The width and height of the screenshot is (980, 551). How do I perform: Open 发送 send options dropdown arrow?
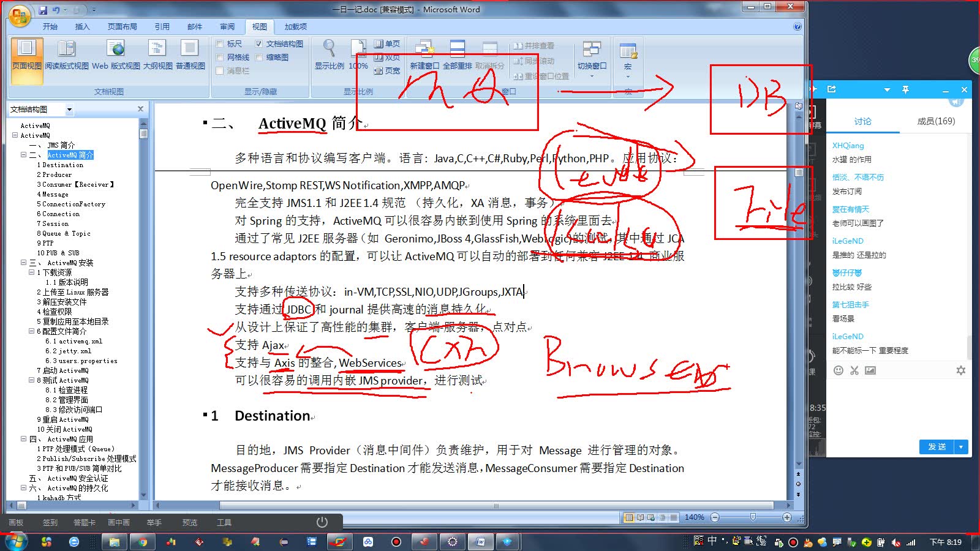click(x=962, y=447)
